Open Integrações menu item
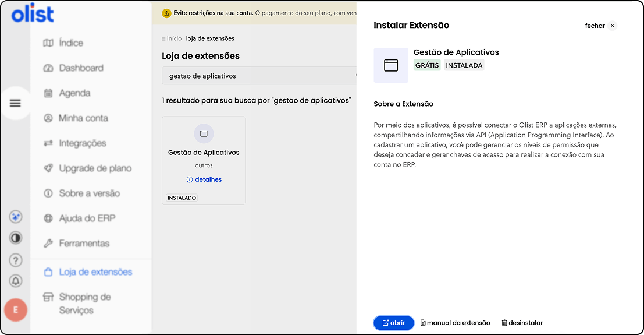This screenshot has height=335, width=644. 82,143
